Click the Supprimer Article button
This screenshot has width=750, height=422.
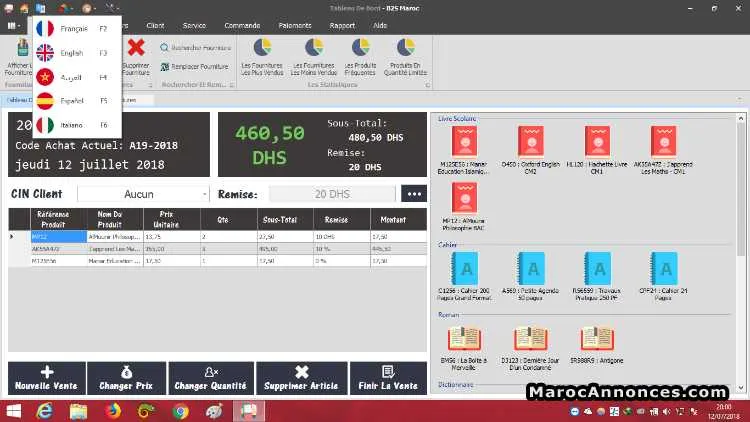pyautogui.click(x=301, y=378)
